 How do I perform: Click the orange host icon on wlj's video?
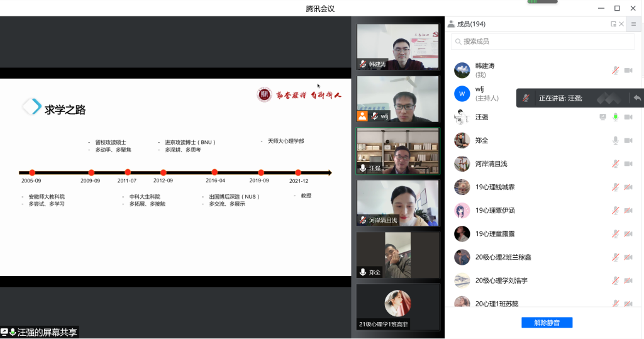362,116
